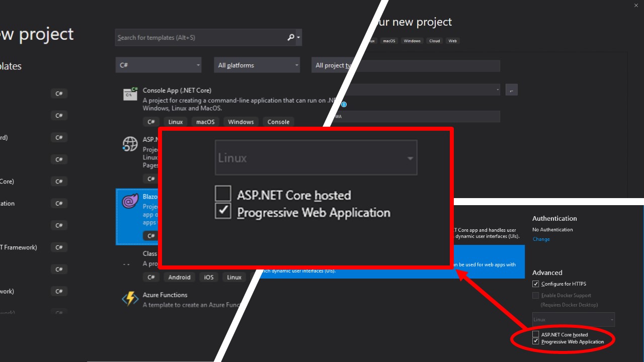The image size is (644, 362).
Task: Uncheck Progressive Web Application in the enlarged inset
Action: tap(223, 211)
